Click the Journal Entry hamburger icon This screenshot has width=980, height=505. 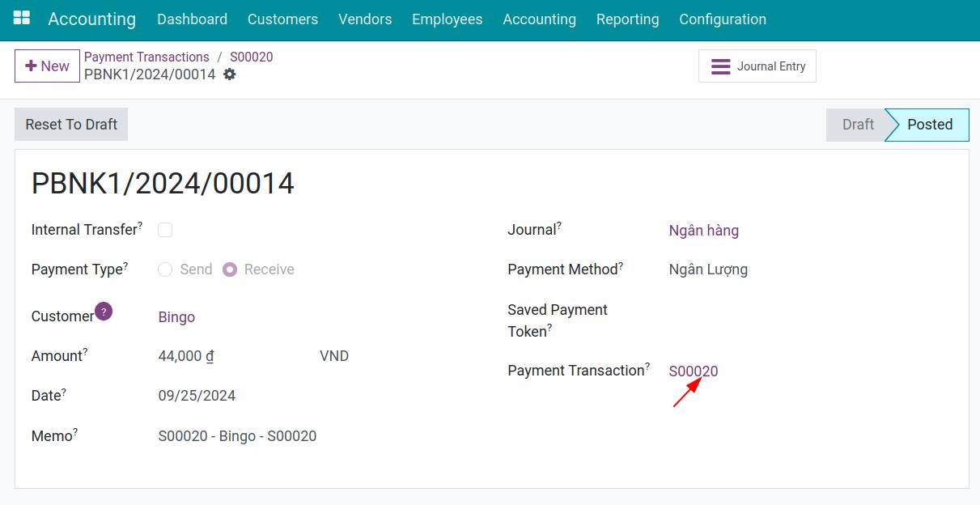tap(720, 66)
